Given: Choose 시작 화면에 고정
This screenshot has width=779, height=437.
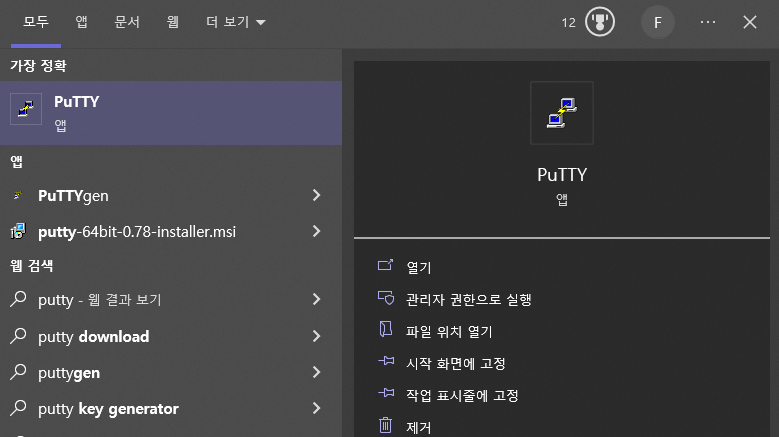Looking at the screenshot, I should 456,364.
